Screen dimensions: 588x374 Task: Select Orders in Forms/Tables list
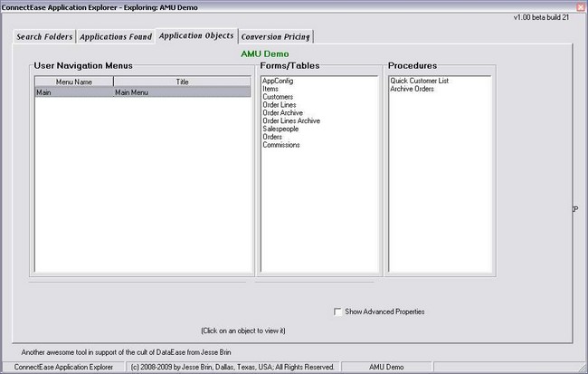pyautogui.click(x=272, y=137)
